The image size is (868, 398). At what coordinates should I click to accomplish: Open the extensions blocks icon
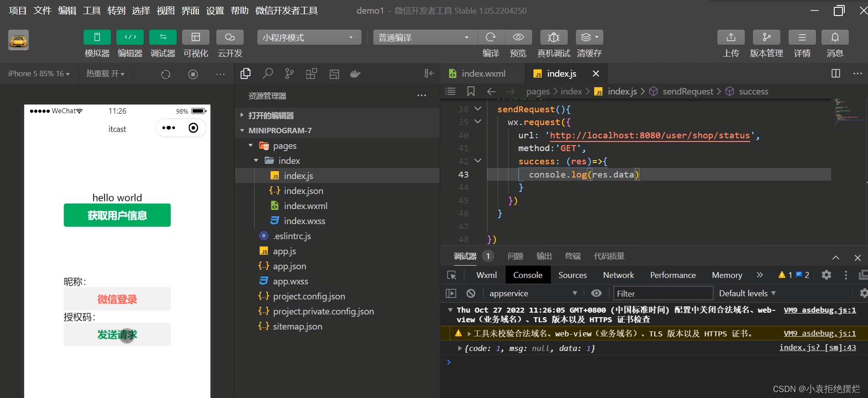coord(312,73)
